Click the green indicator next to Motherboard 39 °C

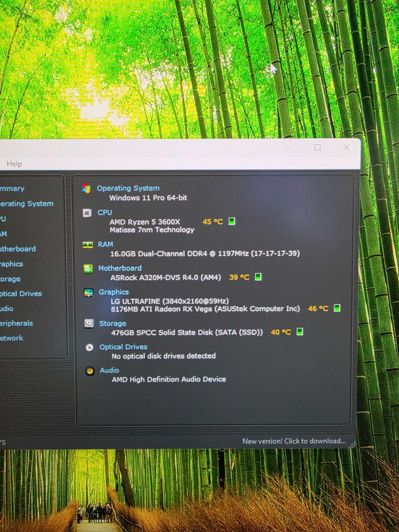(258, 277)
